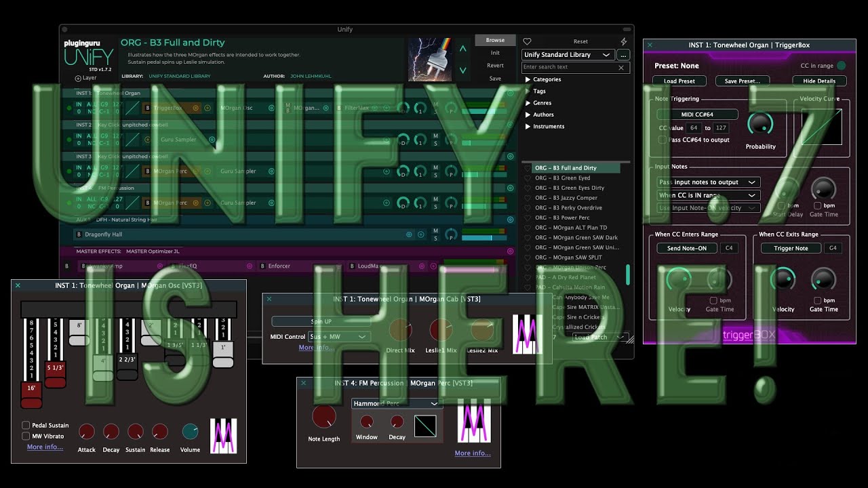The height and width of the screenshot is (488, 868).
Task: Toggle the INST 1 Tonewheel Organ power button
Action: point(69,108)
